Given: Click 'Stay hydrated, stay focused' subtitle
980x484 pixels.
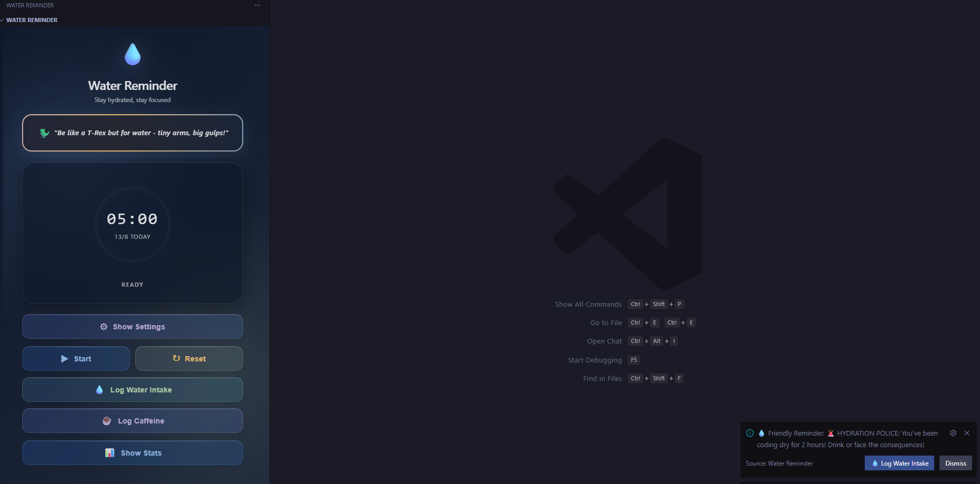Looking at the screenshot, I should pos(133,100).
